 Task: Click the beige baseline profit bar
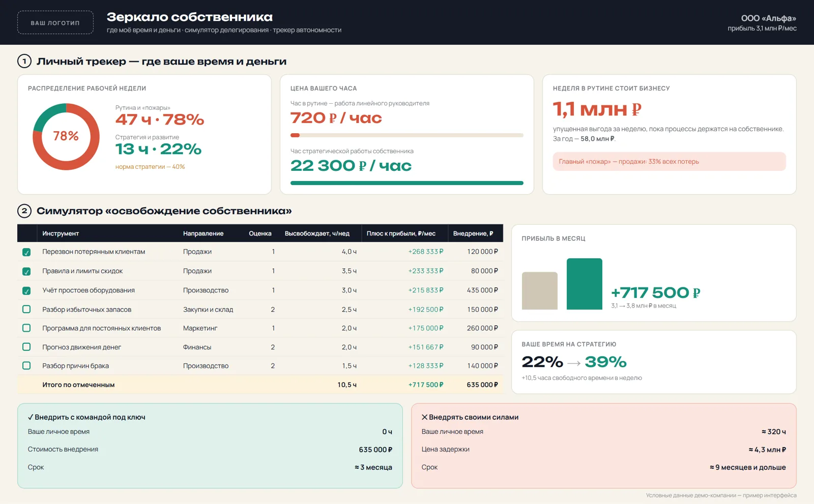540,291
